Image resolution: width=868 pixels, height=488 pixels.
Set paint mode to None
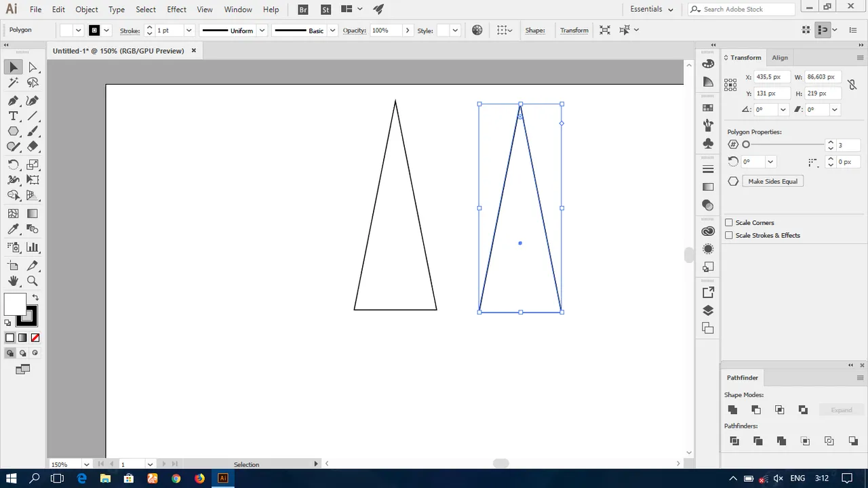(35, 338)
